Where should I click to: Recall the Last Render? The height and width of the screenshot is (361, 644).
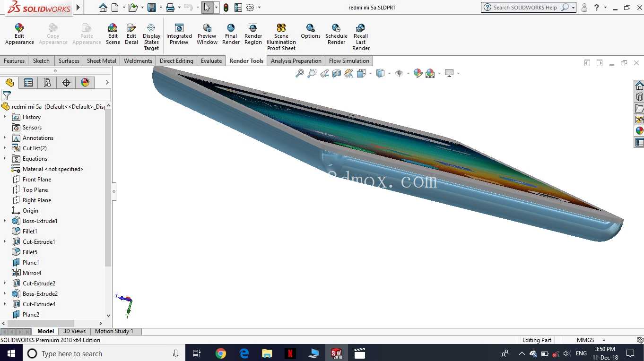361,37
